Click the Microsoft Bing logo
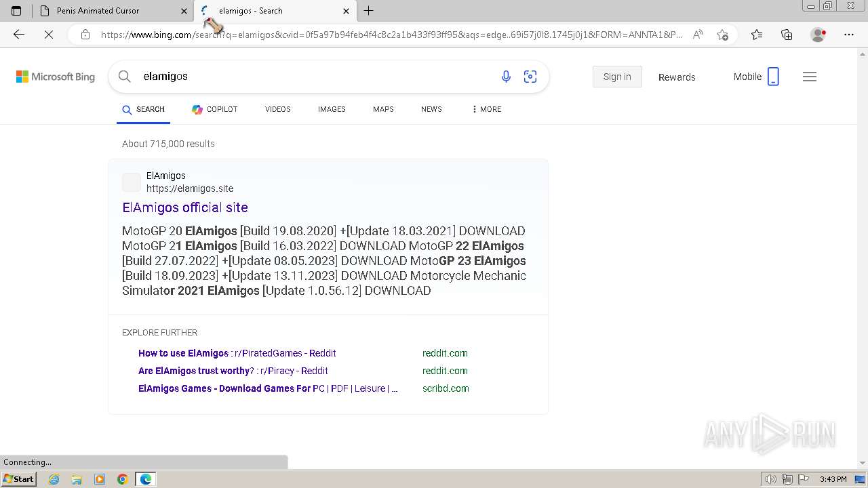This screenshot has width=868, height=488. tap(56, 77)
